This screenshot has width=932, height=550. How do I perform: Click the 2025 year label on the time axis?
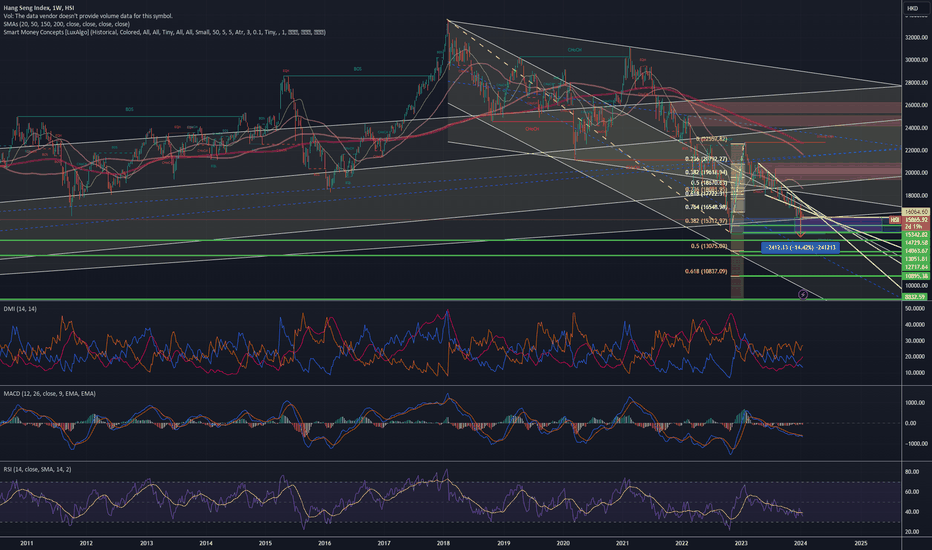(861, 543)
